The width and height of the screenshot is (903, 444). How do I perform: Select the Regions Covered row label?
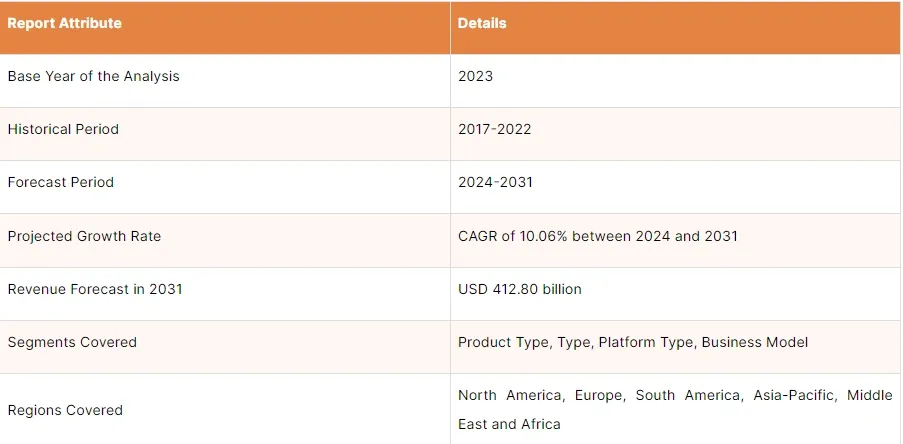coord(65,410)
